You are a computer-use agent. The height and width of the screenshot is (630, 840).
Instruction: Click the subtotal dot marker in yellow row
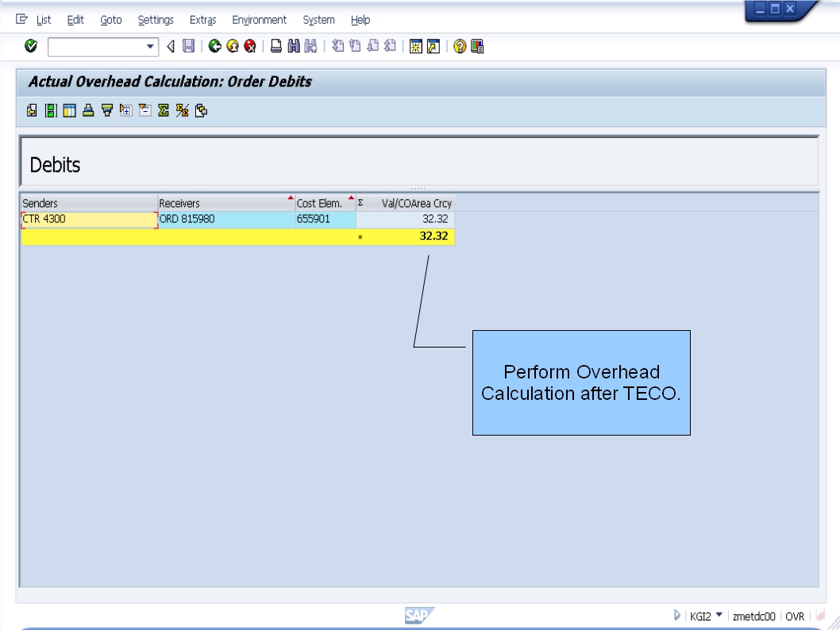pos(360,236)
